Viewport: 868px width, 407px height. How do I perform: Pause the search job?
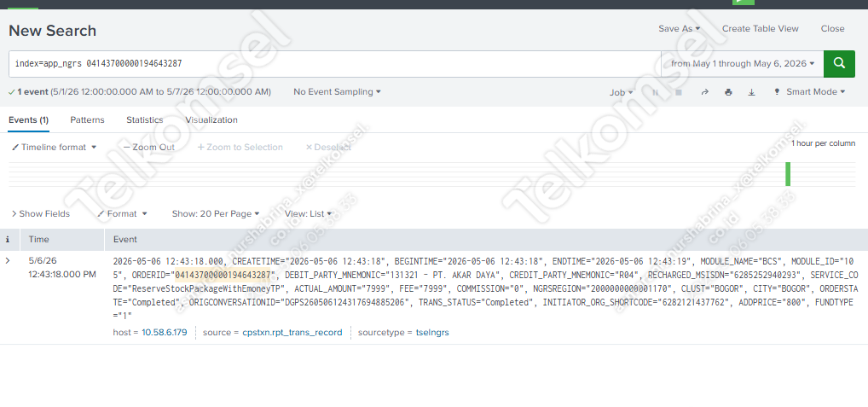(x=656, y=92)
